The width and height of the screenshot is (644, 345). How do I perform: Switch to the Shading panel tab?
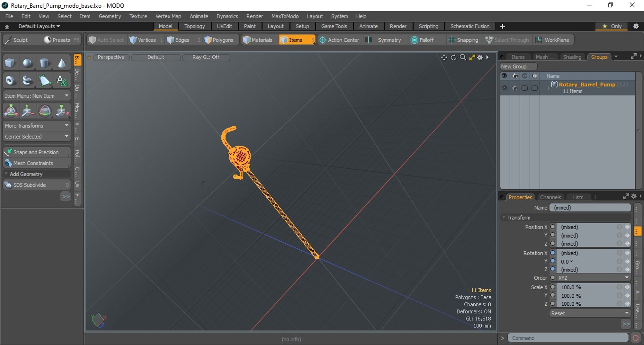pos(572,57)
